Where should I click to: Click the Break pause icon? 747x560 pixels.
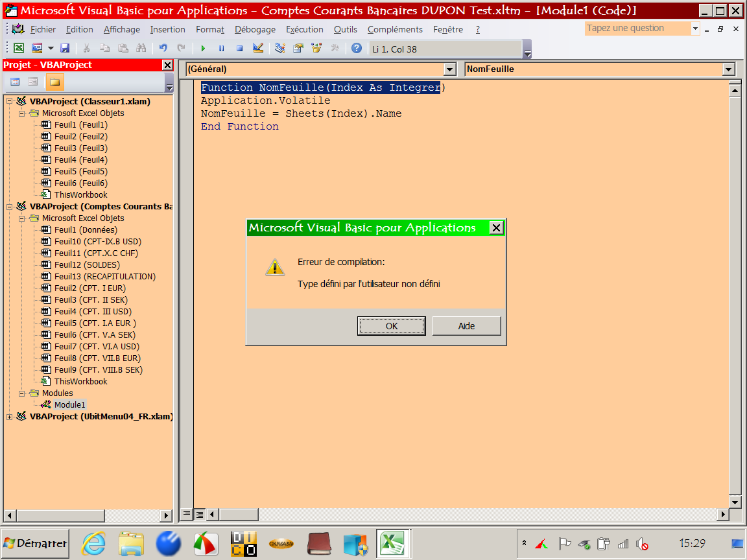[x=222, y=48]
